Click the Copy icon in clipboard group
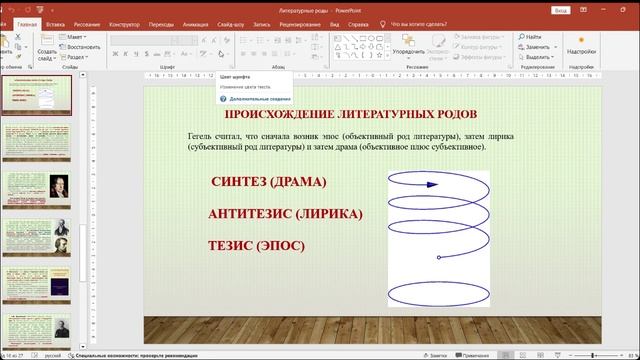This screenshot has height=360, width=640. click(x=18, y=47)
